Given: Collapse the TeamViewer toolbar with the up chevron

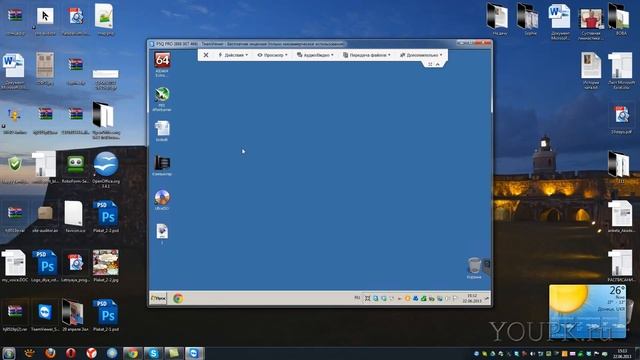Looking at the screenshot, I should click(x=438, y=64).
